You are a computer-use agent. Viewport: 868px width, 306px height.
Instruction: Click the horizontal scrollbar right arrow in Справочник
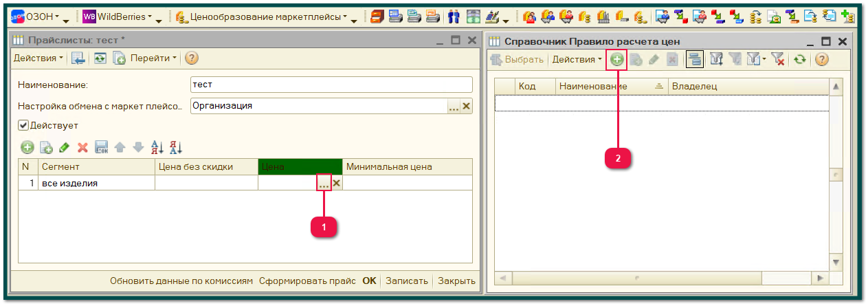pyautogui.click(x=820, y=278)
